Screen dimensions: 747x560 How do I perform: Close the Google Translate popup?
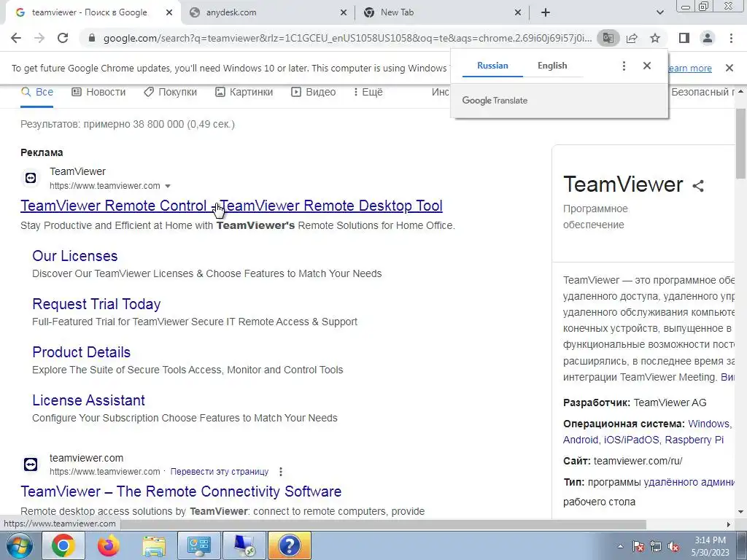[647, 66]
